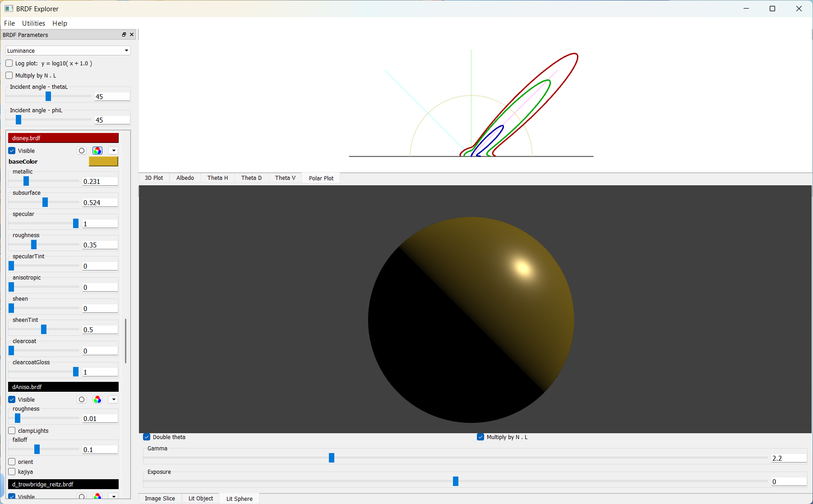Click the Gamma value field 2.2
The image size is (813, 504).
(789, 458)
